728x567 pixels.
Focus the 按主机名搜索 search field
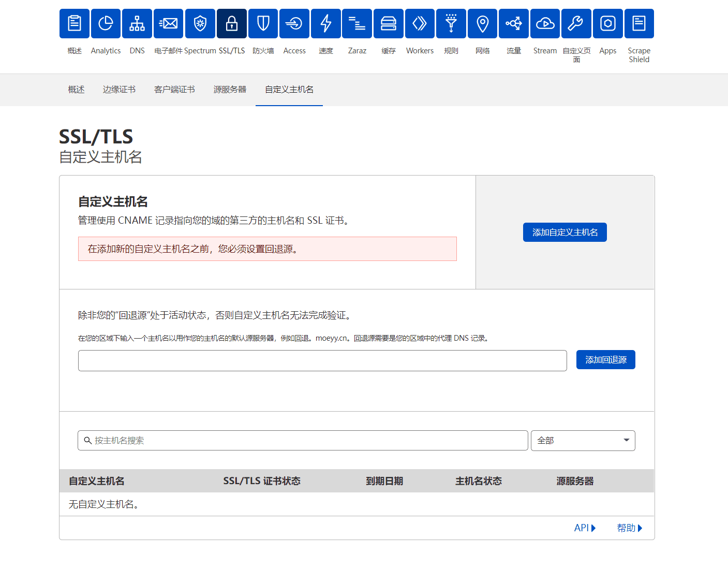303,441
